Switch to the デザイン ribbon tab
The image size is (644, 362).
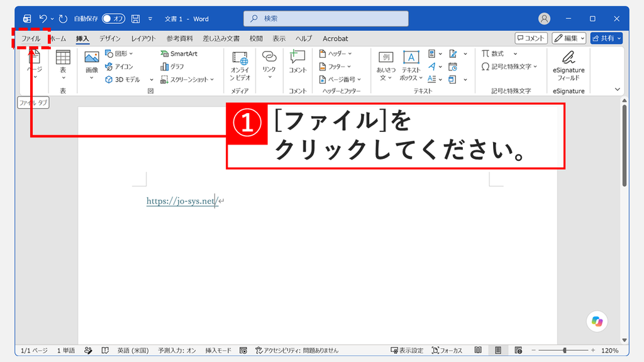[x=109, y=38]
